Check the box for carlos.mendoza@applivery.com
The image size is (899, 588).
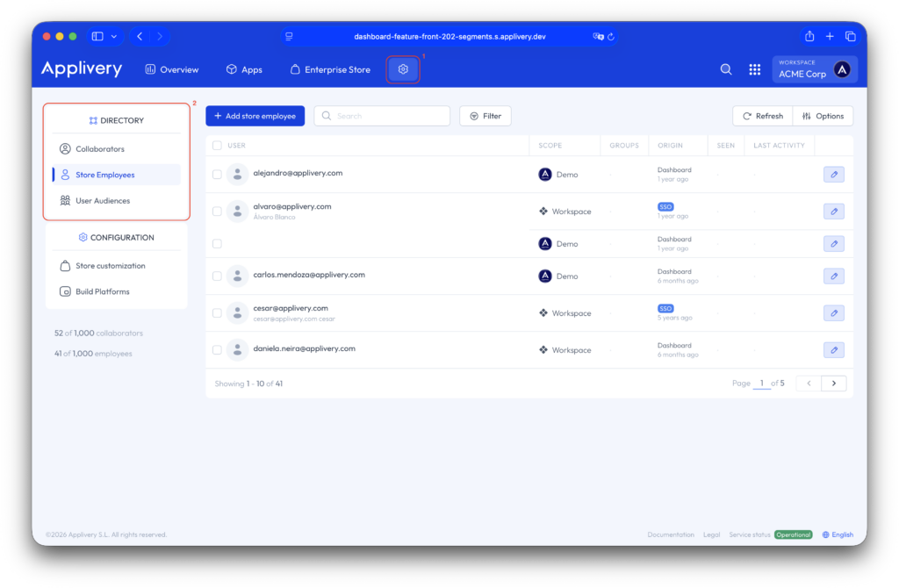coord(217,276)
